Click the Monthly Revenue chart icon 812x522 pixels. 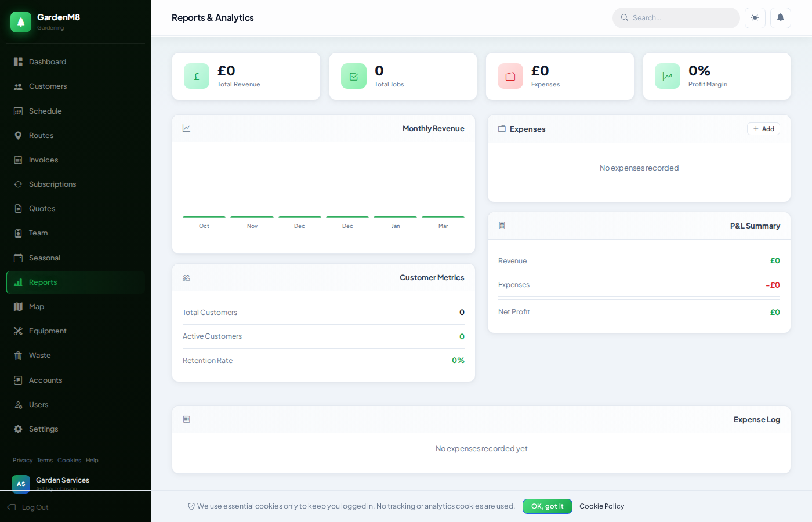point(186,128)
